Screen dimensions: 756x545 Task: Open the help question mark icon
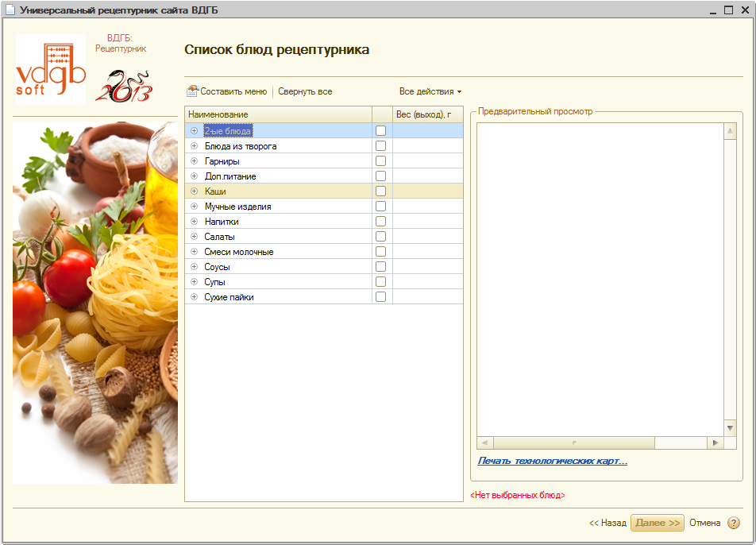pos(733,523)
